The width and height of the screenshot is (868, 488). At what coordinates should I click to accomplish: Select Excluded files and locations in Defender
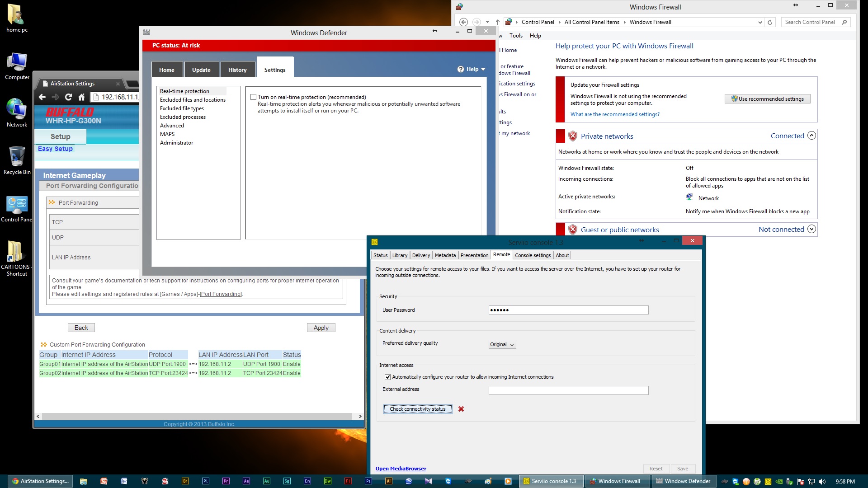pyautogui.click(x=193, y=100)
